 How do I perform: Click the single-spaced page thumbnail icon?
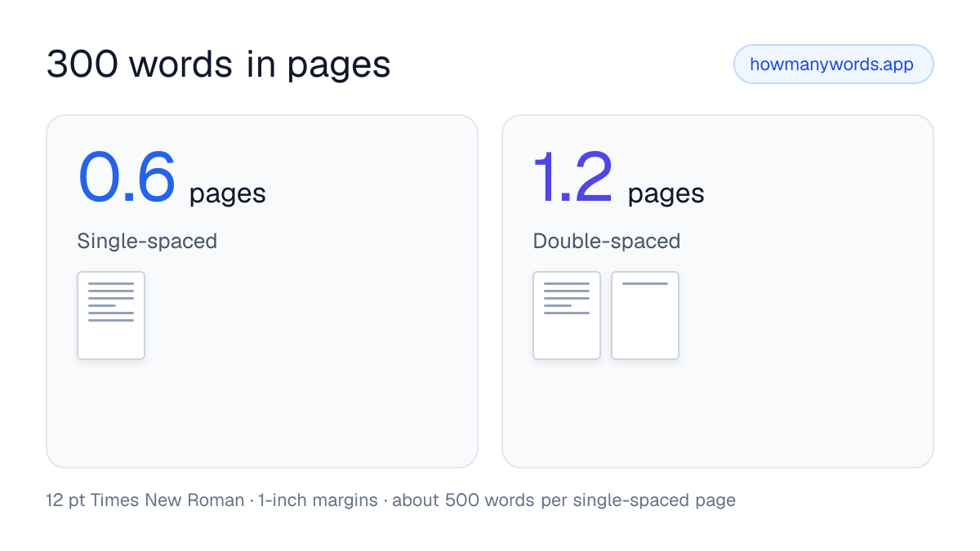tap(111, 315)
